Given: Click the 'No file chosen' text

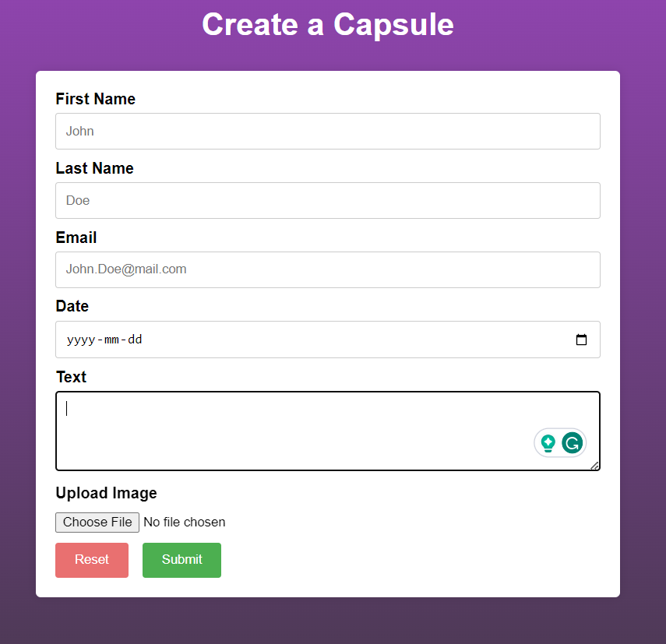Looking at the screenshot, I should click(x=185, y=523).
